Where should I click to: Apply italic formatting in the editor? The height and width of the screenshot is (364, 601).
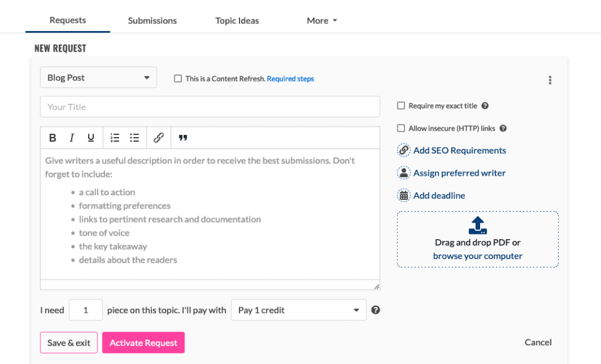(72, 138)
